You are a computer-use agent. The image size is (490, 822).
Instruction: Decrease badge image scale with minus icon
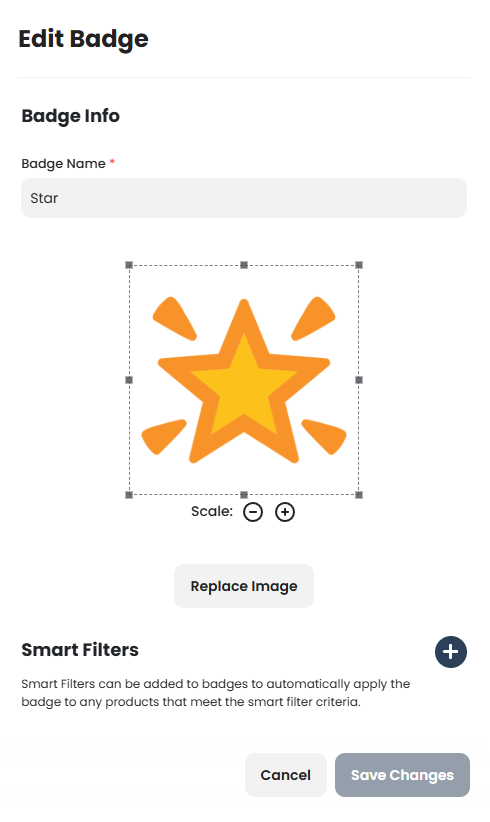[x=253, y=512]
